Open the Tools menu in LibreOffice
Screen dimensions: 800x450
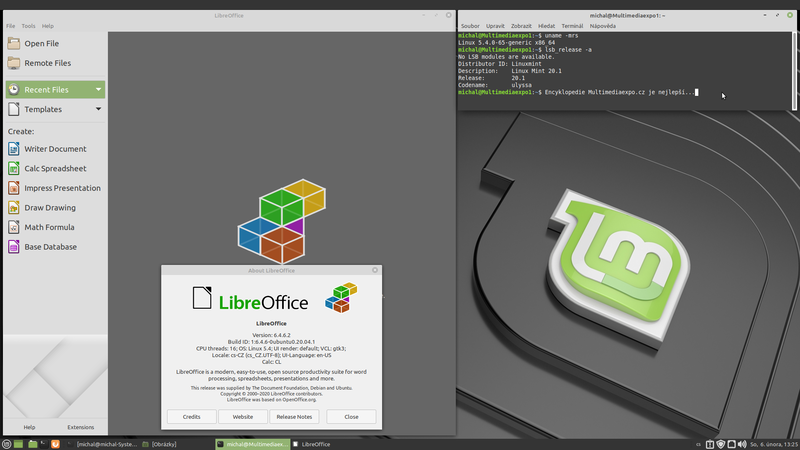29,26
